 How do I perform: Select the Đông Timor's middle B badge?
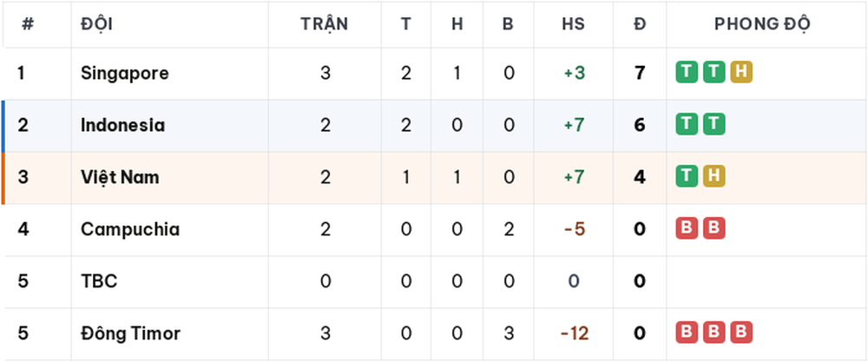click(714, 332)
